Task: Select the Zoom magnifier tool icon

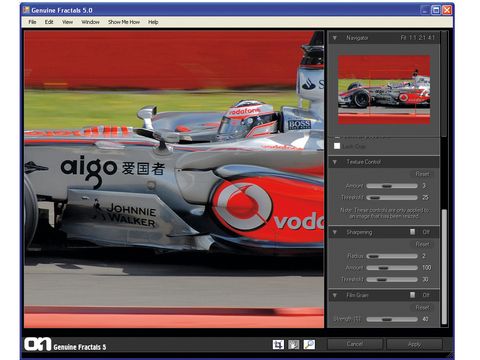Action: coord(309,344)
